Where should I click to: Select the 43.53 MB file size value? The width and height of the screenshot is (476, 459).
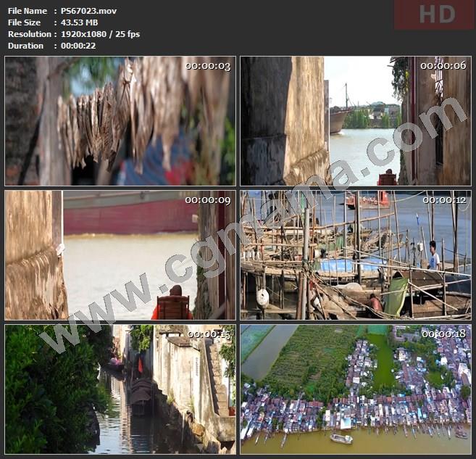click(81, 22)
